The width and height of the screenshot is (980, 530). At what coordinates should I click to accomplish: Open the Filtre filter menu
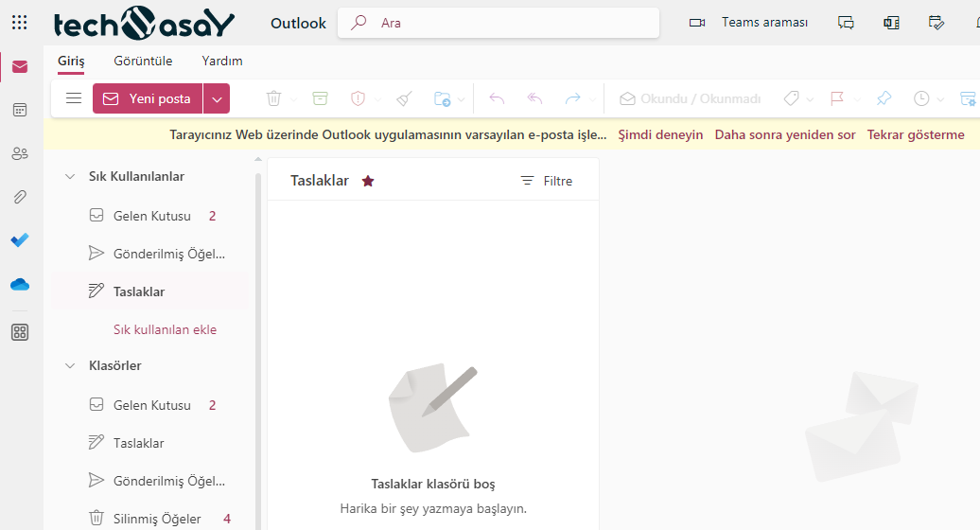click(x=547, y=181)
